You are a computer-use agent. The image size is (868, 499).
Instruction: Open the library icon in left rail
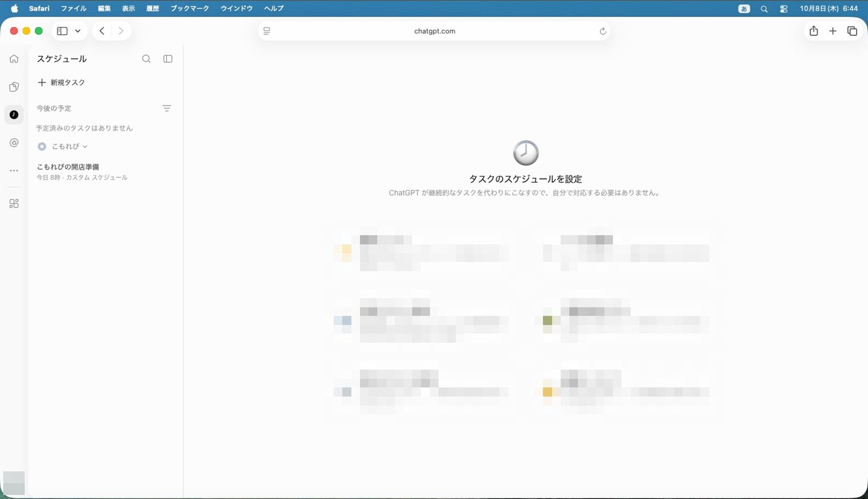(x=14, y=87)
